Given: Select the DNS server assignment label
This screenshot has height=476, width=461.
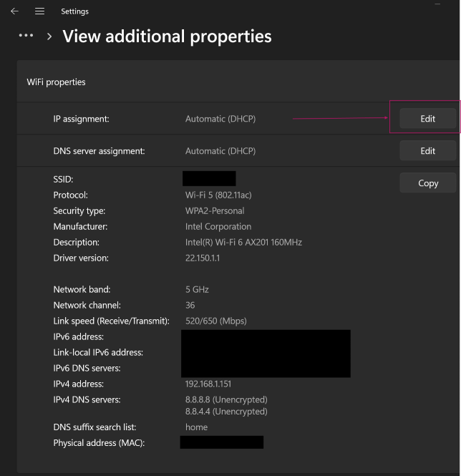Looking at the screenshot, I should (x=99, y=151).
